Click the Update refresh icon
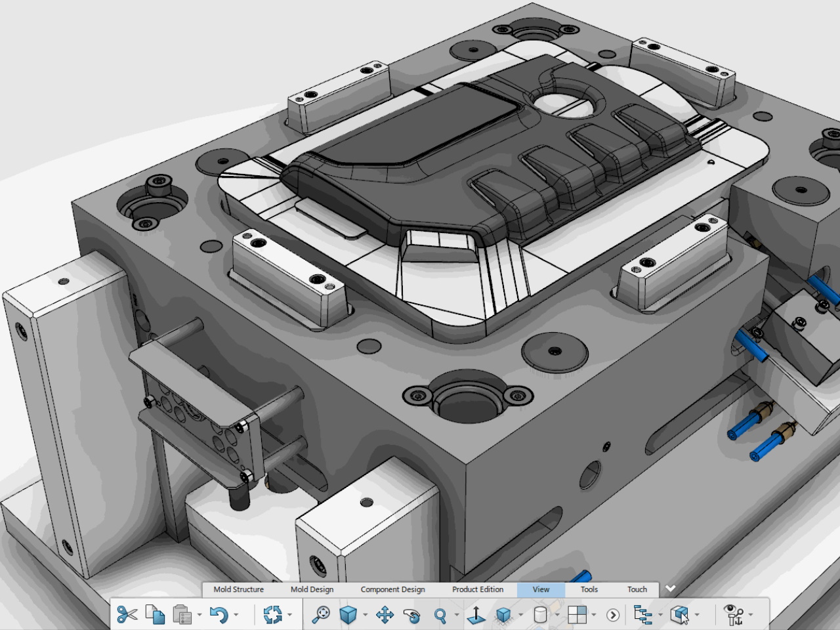This screenshot has width=840, height=630. (272, 615)
